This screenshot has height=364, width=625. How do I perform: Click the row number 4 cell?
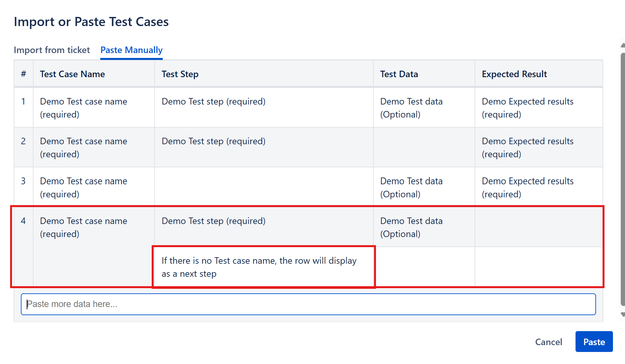[23, 221]
